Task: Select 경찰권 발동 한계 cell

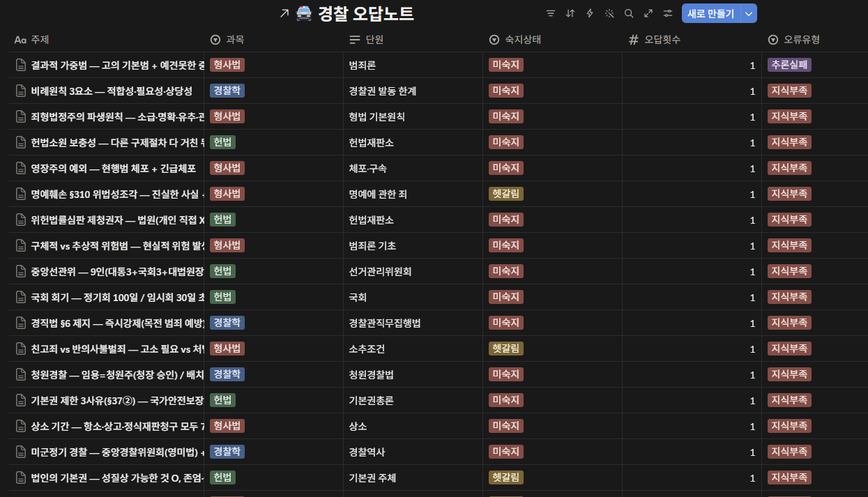Action: [x=413, y=91]
